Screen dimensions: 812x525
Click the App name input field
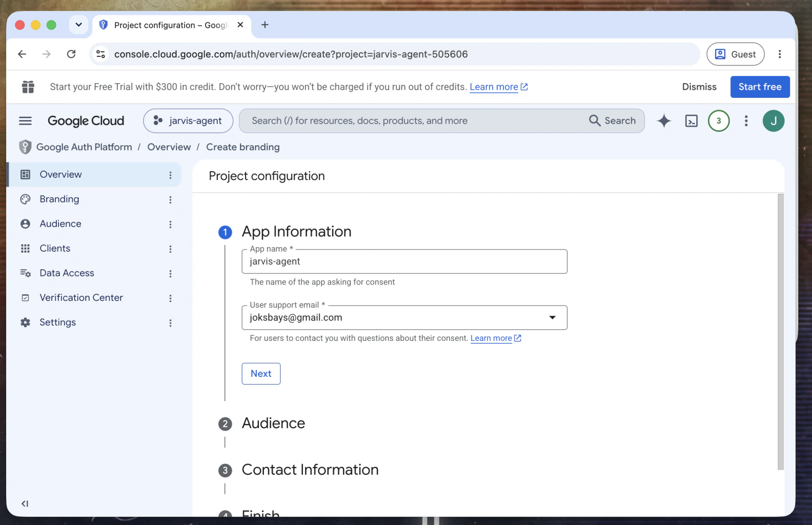(x=404, y=262)
